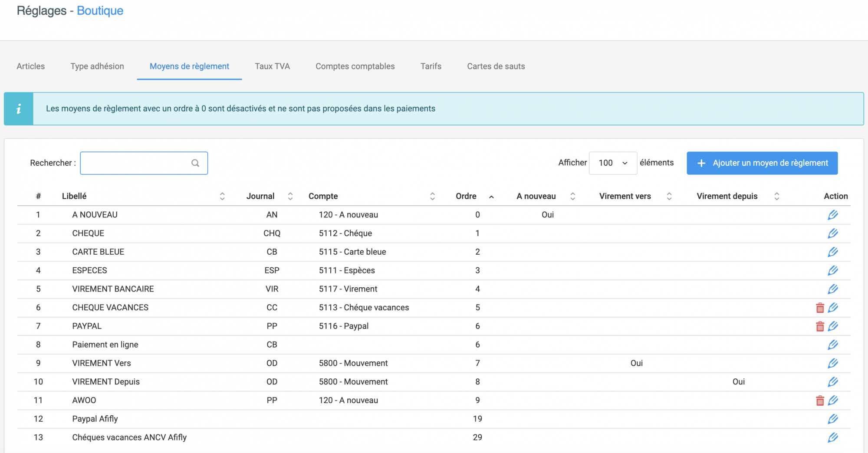Edit the VIREMENT BANCAIRE row

point(832,289)
